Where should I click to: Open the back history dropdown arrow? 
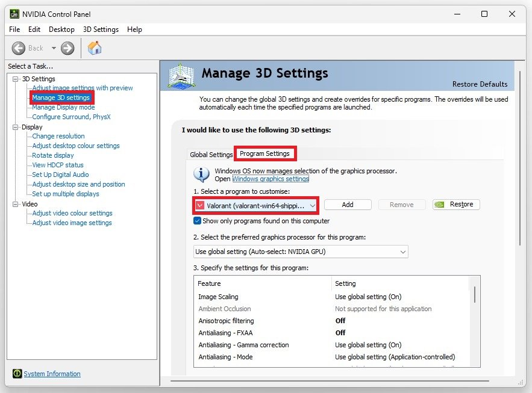[x=53, y=48]
